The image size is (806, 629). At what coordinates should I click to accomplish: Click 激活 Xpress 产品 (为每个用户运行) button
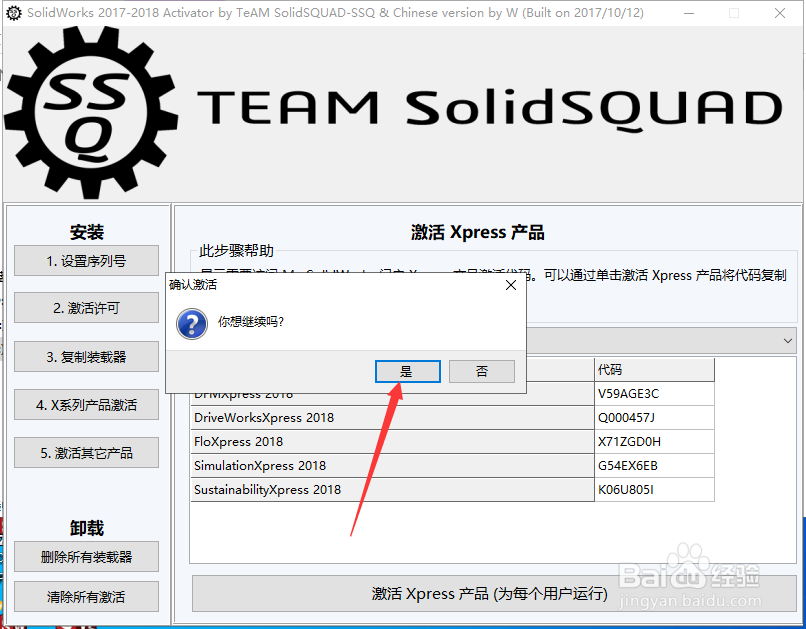pyautogui.click(x=494, y=594)
